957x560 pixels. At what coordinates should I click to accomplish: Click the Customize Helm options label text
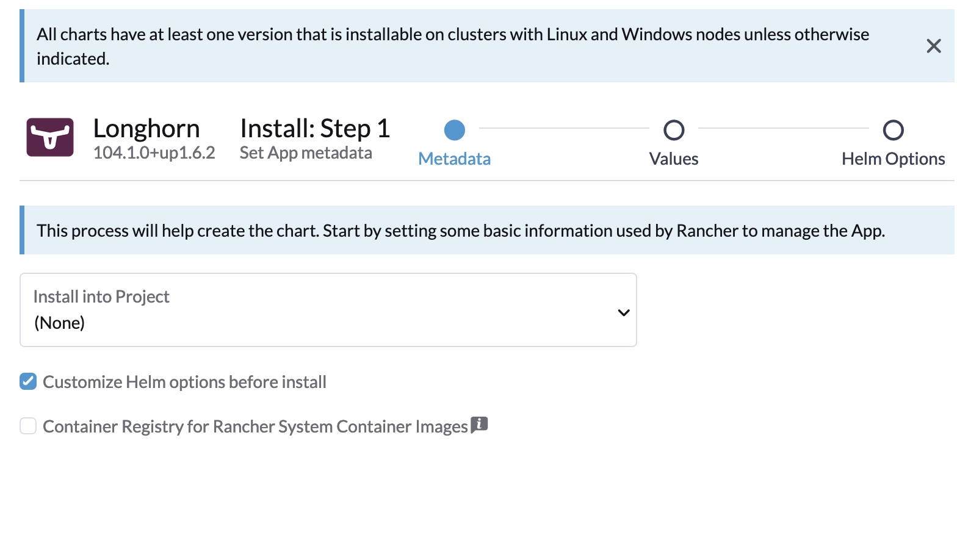[x=184, y=382]
